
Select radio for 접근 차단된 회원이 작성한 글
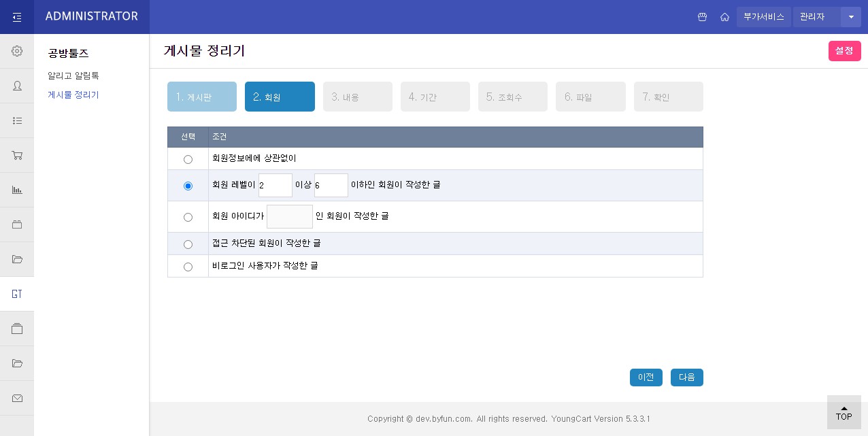[188, 244]
